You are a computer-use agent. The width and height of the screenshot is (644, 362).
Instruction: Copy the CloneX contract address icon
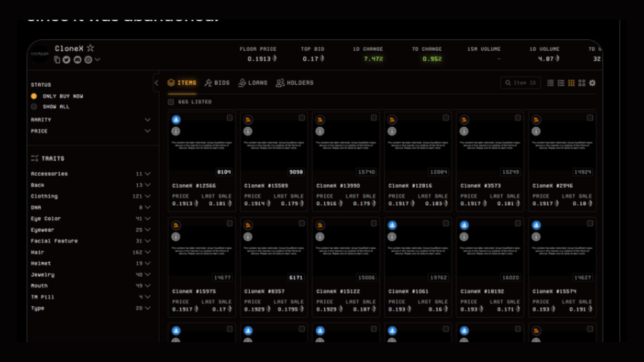57,60
